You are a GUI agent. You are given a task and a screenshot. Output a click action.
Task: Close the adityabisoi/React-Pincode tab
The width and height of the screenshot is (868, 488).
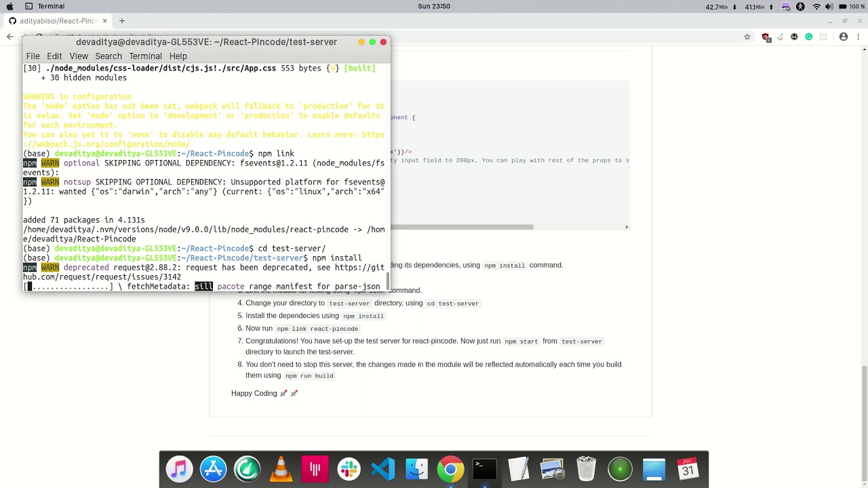click(x=105, y=21)
